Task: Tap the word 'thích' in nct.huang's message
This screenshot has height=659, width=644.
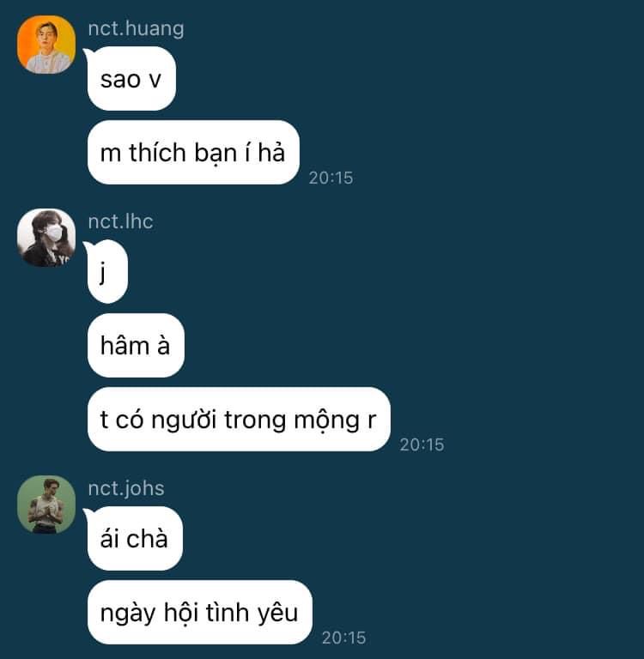Action: 158,152
